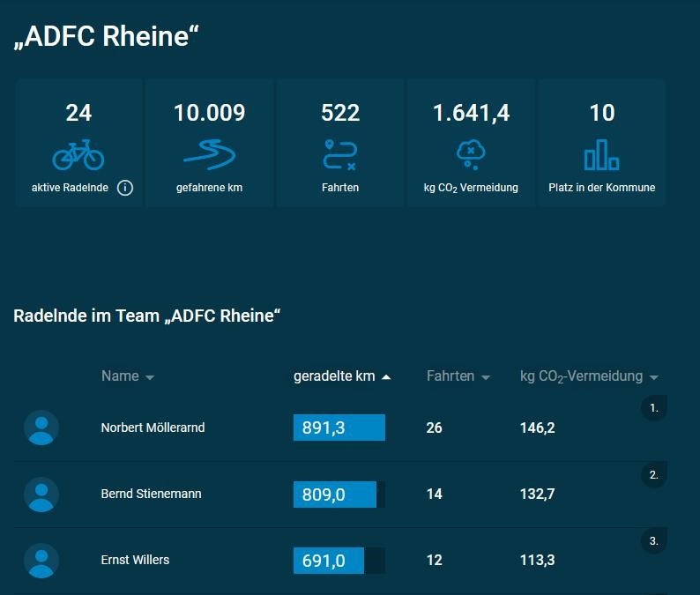Click Norbert Möllerarnd's avatar icon
700x595 pixels.
(41, 428)
